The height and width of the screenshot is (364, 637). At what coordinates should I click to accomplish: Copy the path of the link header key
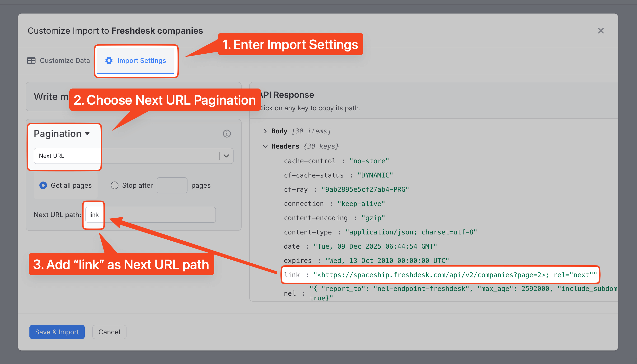point(291,275)
